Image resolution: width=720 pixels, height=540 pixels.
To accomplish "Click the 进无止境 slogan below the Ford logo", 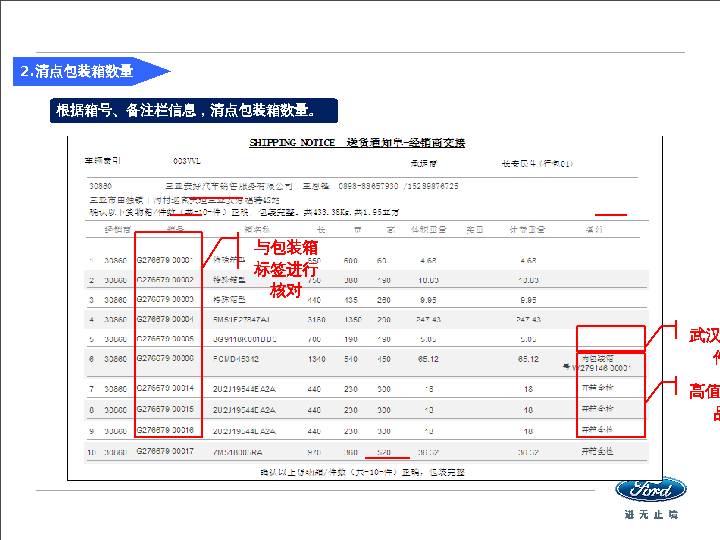I will tap(650, 514).
